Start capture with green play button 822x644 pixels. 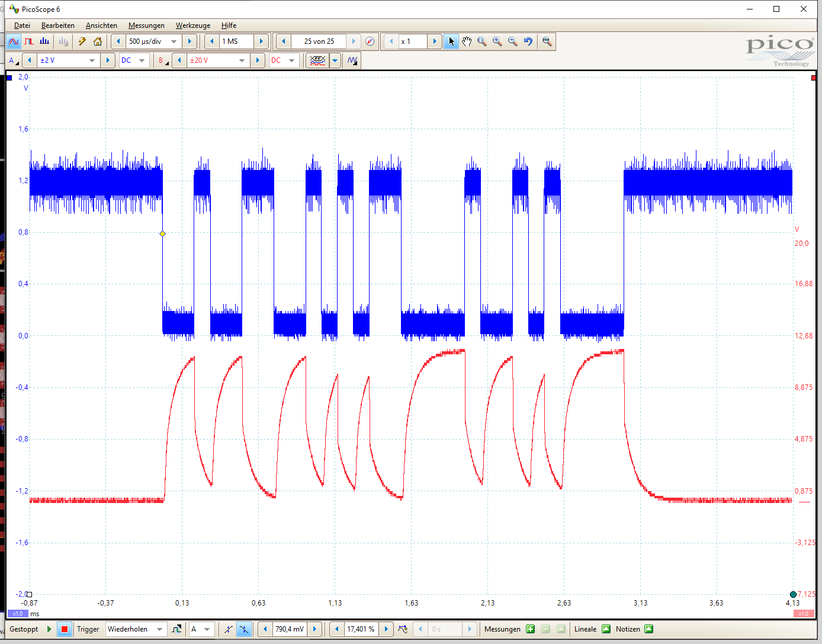[49, 629]
